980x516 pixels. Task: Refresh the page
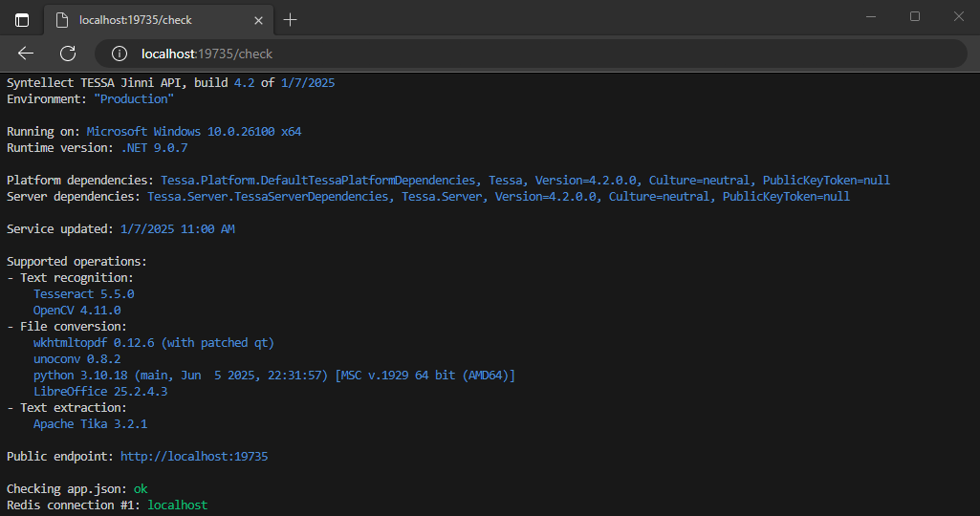click(68, 54)
